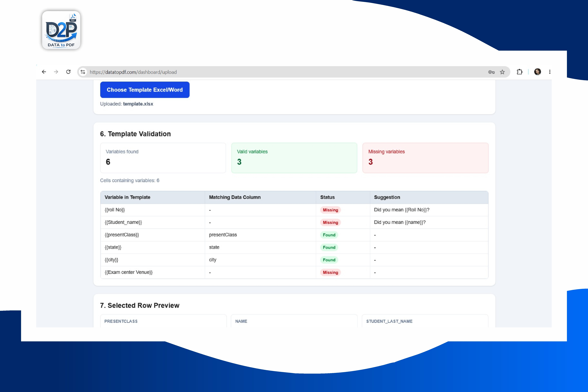The width and height of the screenshot is (588, 392).
Task: Click Missing badge in roll No row
Action: tap(330, 210)
